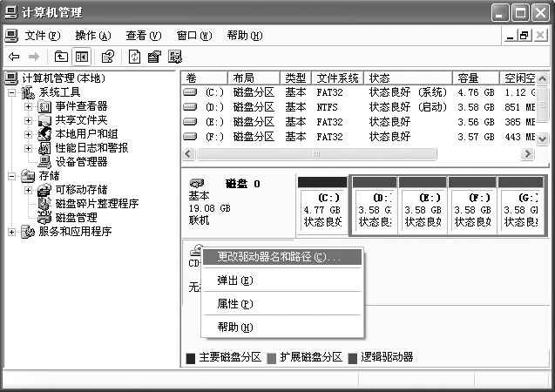The height and width of the screenshot is (392, 555).
Task: Expand the 性能日志和警报 node
Action: 28,148
